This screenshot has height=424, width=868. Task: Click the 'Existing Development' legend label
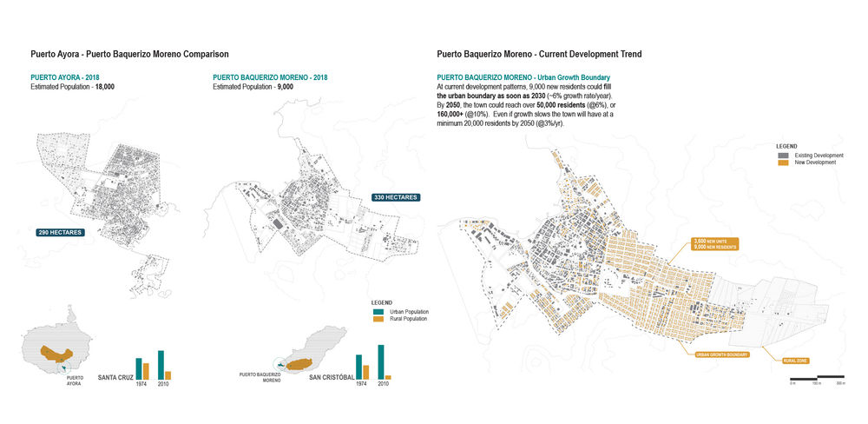(819, 156)
